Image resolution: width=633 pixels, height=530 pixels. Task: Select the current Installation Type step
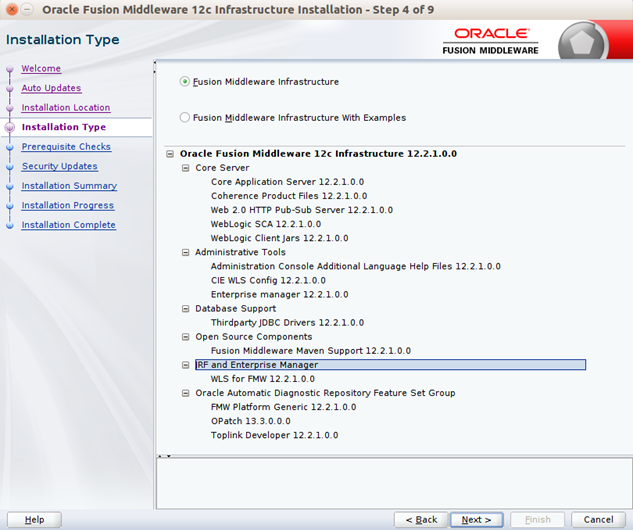[x=64, y=127]
